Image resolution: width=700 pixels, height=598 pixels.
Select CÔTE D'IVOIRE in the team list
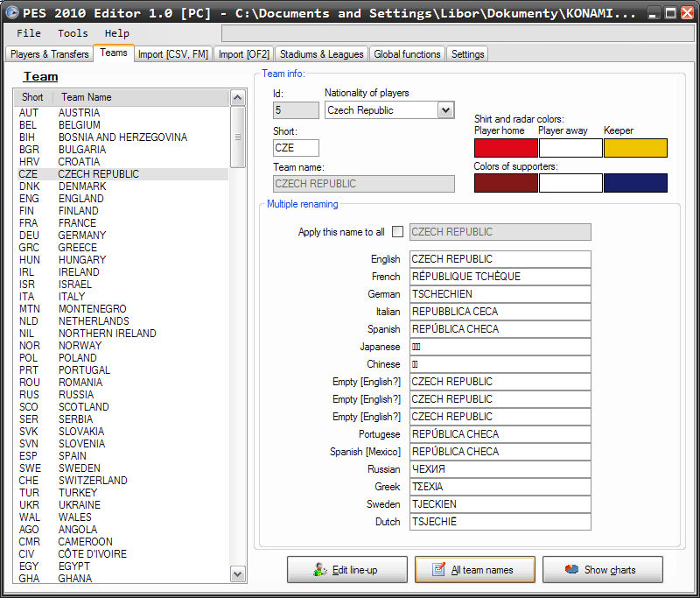coord(122,554)
